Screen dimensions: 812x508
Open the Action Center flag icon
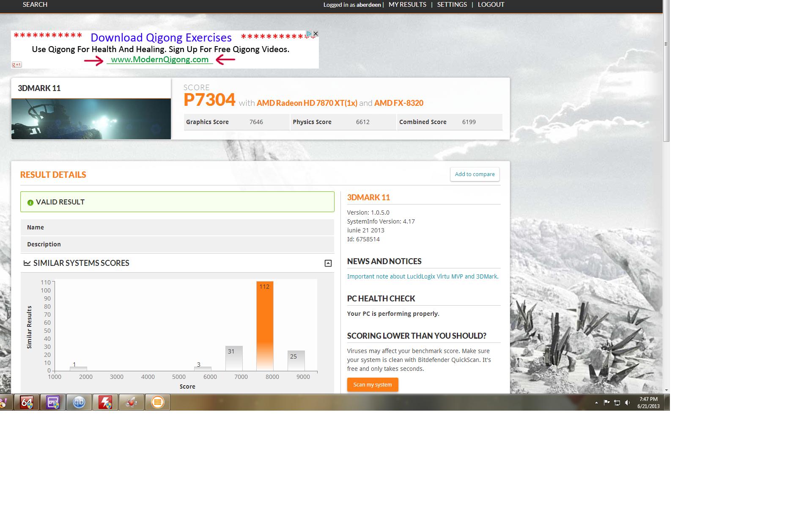pos(606,403)
